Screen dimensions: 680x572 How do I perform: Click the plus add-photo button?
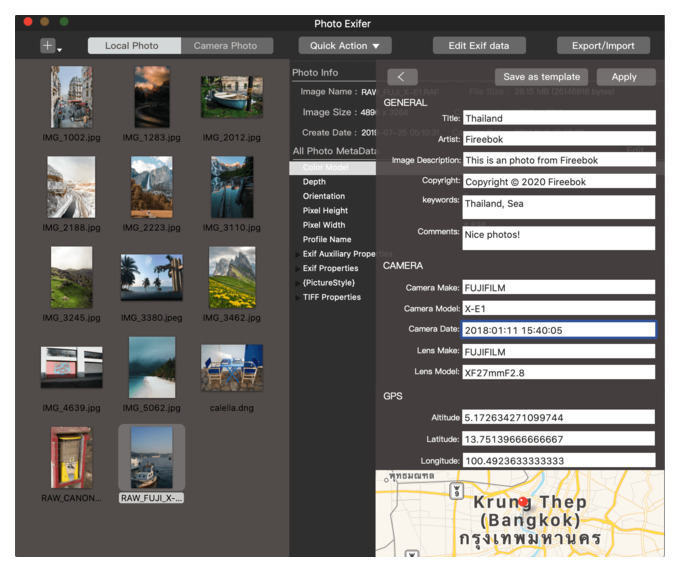(x=48, y=45)
